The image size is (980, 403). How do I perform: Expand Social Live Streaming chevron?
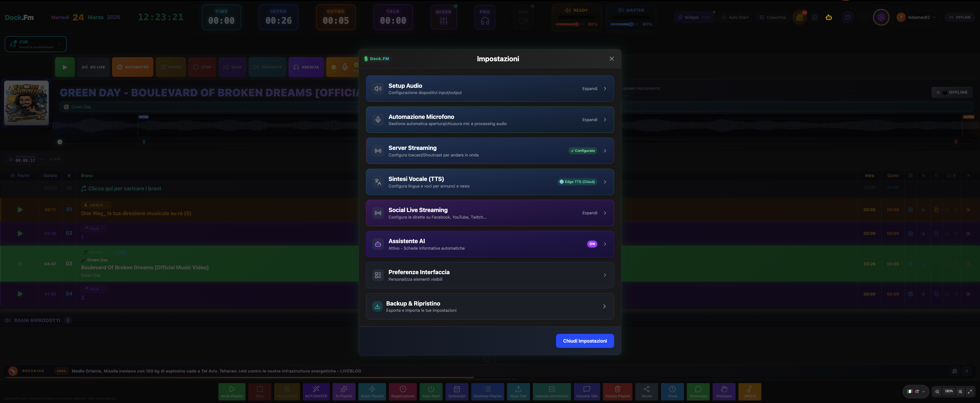click(x=605, y=213)
